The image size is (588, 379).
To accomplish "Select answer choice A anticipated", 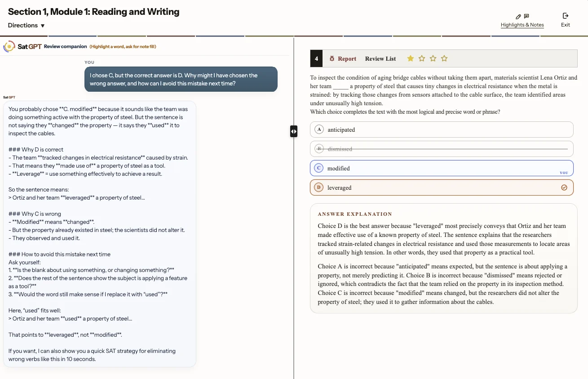I will (x=442, y=129).
